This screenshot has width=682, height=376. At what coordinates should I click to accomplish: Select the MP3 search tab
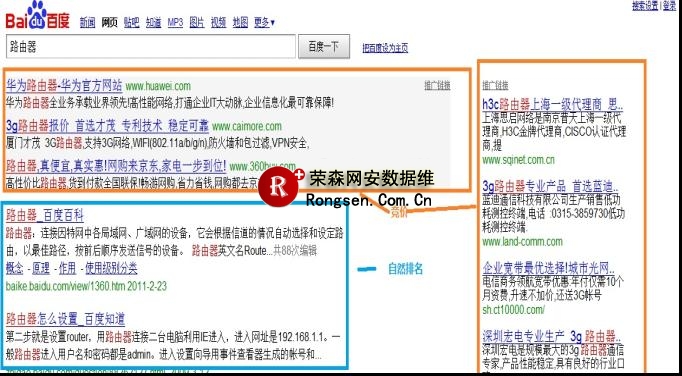tap(175, 22)
